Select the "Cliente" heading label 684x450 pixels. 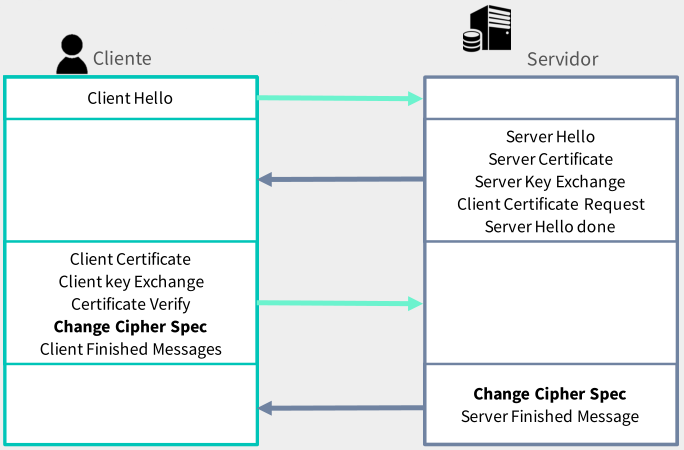click(122, 58)
